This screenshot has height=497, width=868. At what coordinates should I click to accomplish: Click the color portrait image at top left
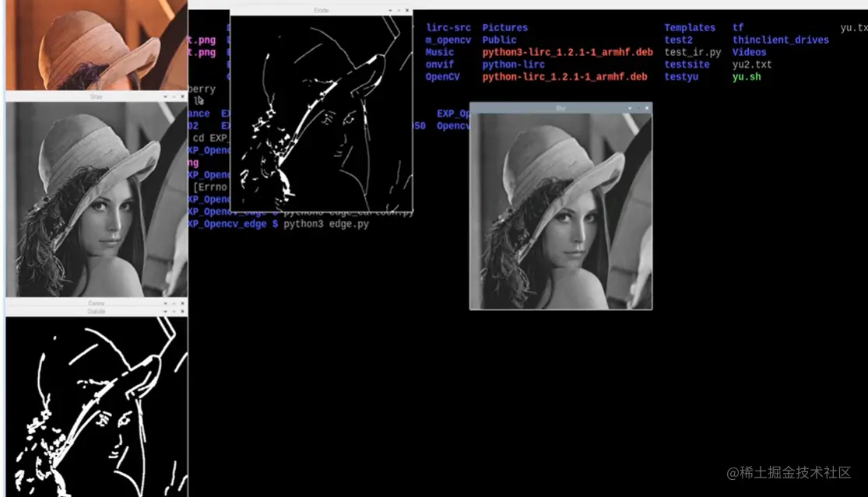pyautogui.click(x=97, y=45)
